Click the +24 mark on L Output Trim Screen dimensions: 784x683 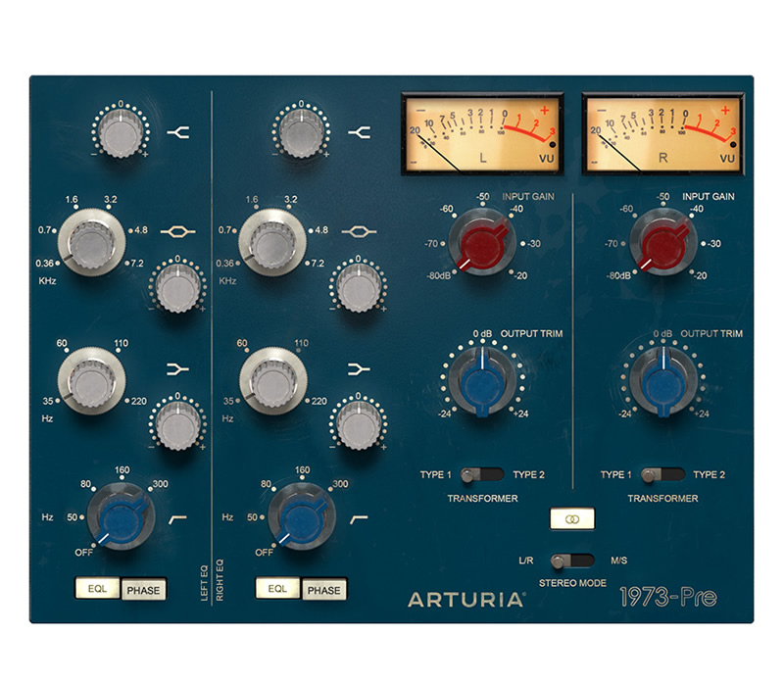pos(520,414)
